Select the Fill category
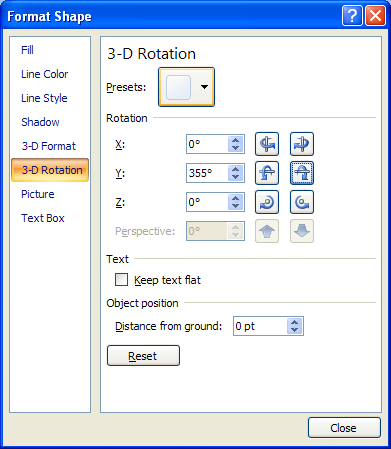 point(50,50)
